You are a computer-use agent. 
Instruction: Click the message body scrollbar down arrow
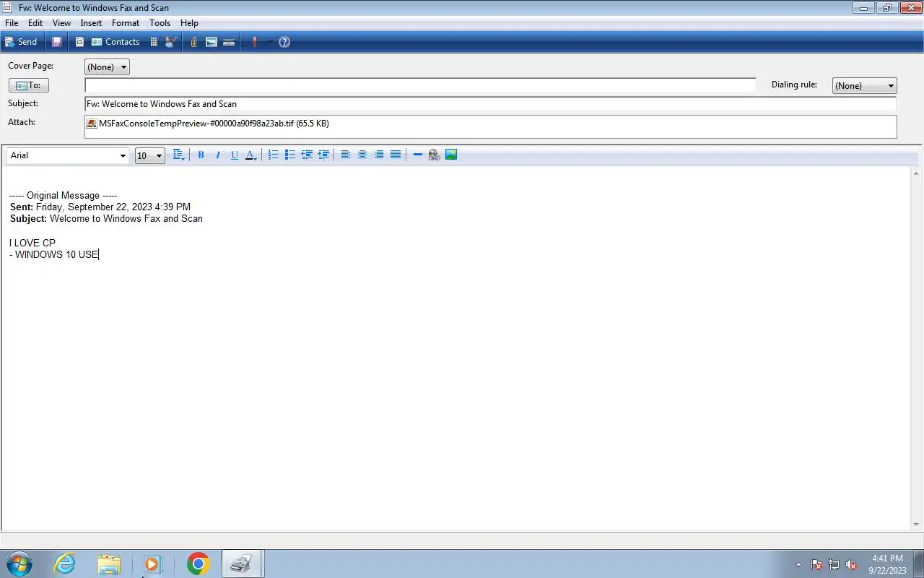tap(917, 525)
